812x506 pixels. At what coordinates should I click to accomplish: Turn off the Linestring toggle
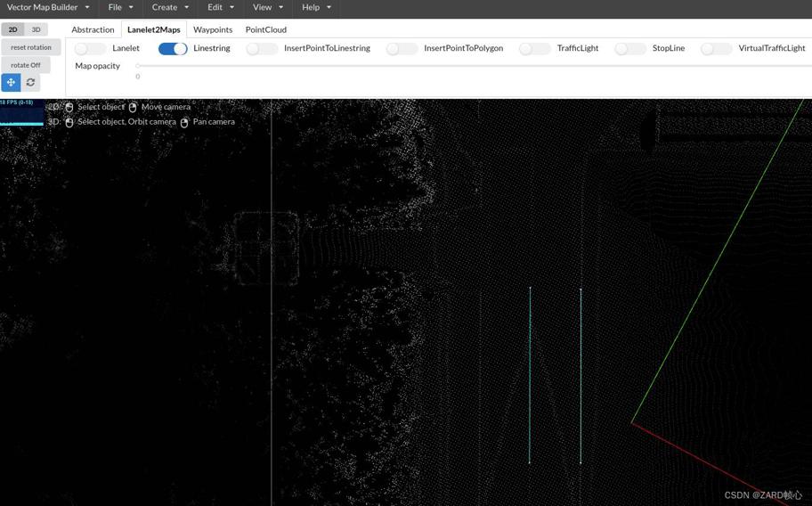[173, 48]
